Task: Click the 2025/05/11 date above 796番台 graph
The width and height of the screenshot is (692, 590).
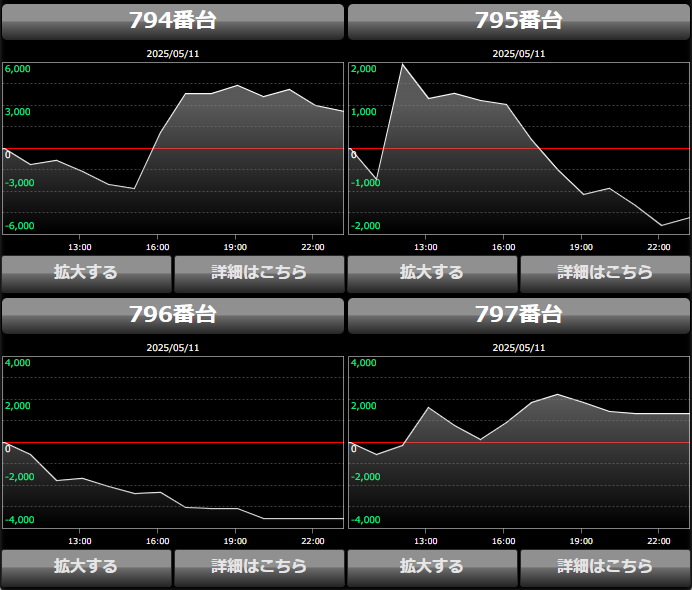Action: click(173, 348)
